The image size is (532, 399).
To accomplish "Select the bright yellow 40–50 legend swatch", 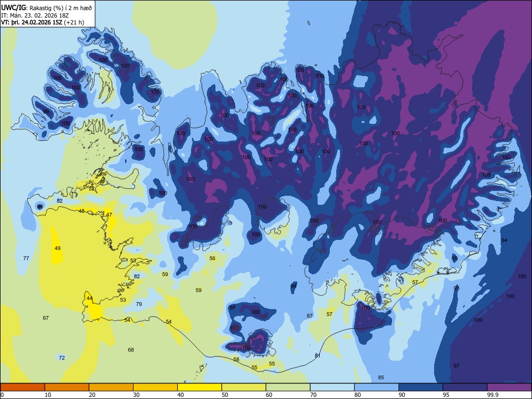I will click(x=199, y=387).
